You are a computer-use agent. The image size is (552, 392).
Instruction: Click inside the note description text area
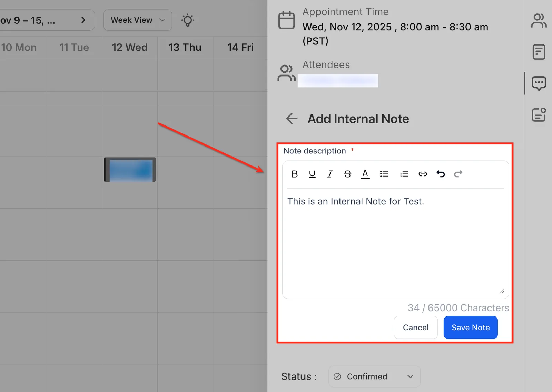(x=395, y=243)
